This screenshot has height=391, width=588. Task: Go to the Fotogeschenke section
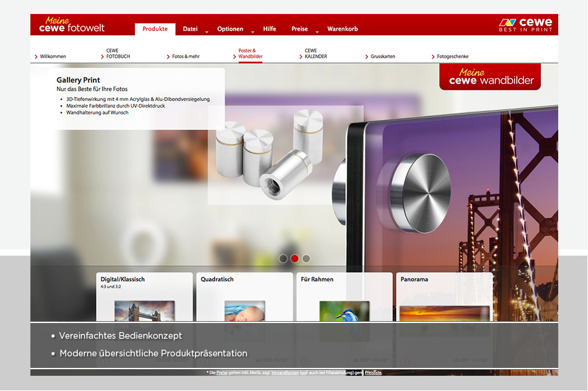[453, 56]
